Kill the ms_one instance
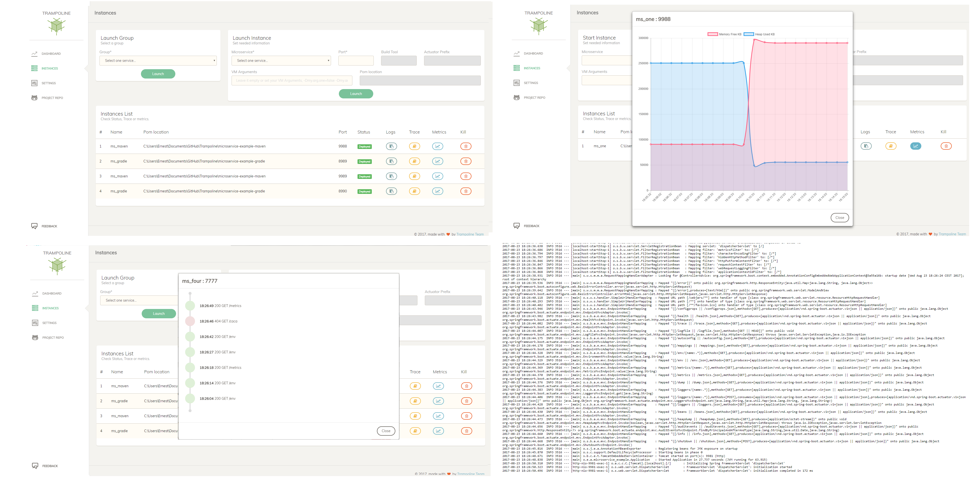This screenshot has height=481, width=980. pos(946,146)
